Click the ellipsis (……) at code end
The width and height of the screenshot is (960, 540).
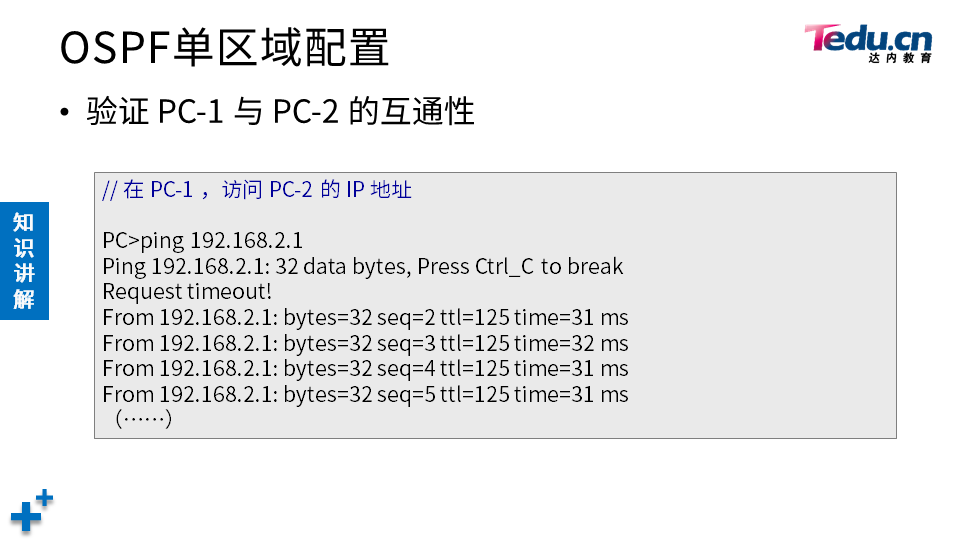click(145, 418)
